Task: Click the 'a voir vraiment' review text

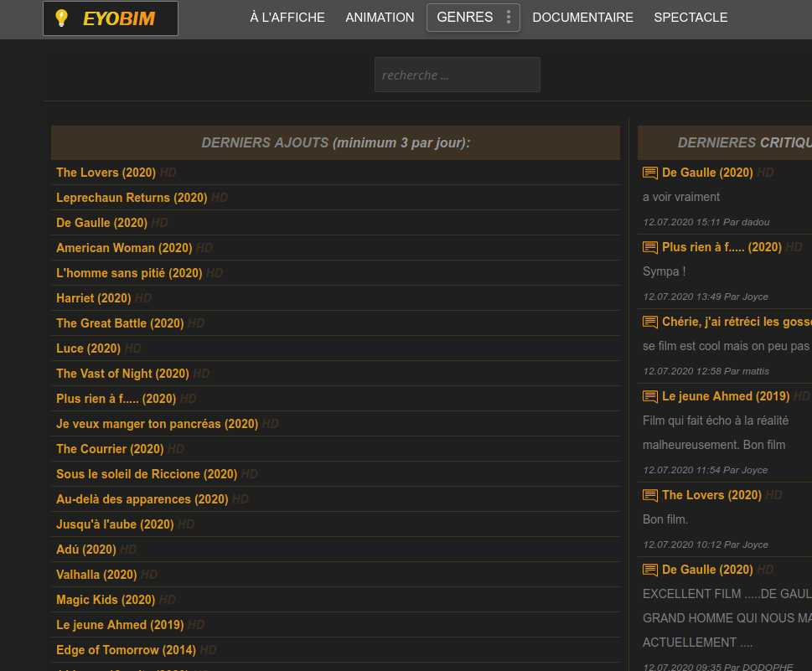Action: click(681, 197)
